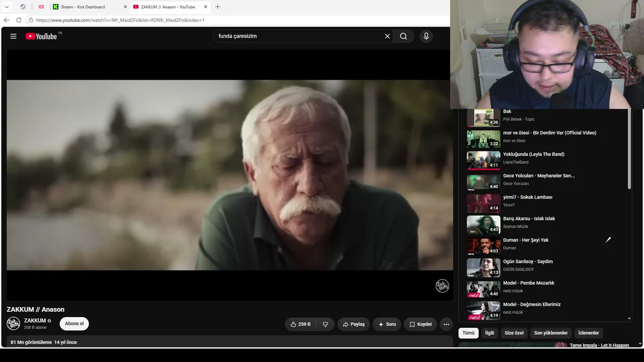This screenshot has width=644, height=362.
Task: Play Barış Akarsu Islak Islak thumbnail
Action: 484,225
